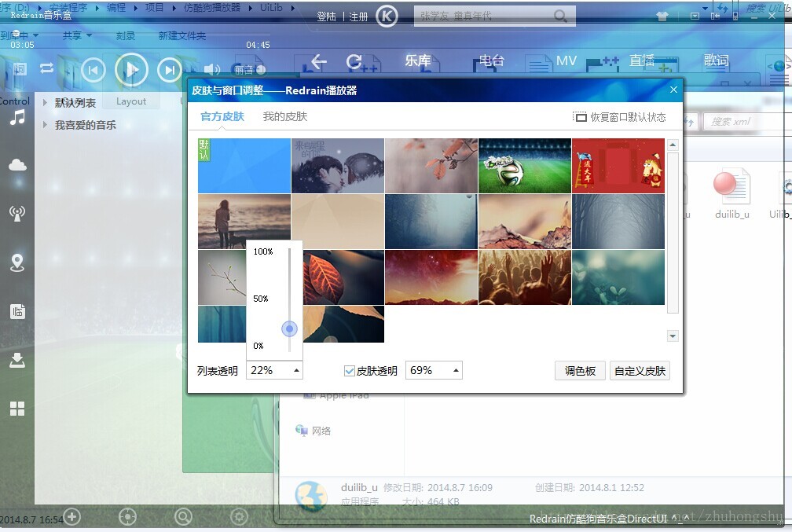Screen dimensions: 792x532
Task: Select the default blue 默认 skin
Action: point(244,166)
